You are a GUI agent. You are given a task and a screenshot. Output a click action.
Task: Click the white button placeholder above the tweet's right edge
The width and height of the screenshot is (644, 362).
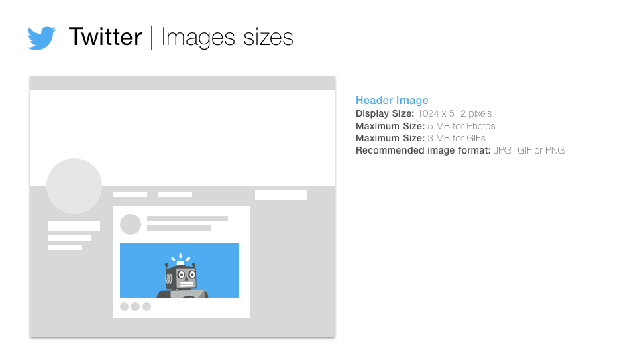[x=281, y=195]
